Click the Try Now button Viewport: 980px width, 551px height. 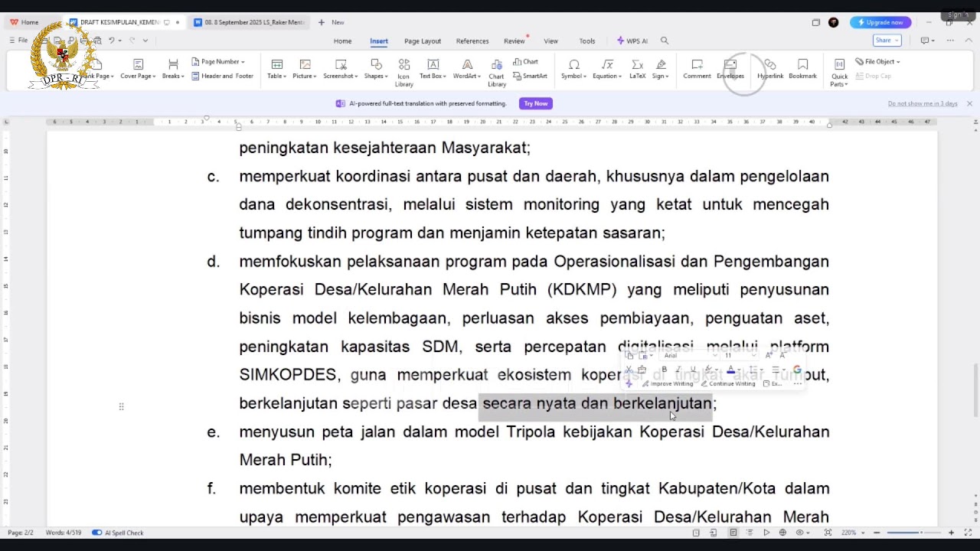click(x=536, y=103)
